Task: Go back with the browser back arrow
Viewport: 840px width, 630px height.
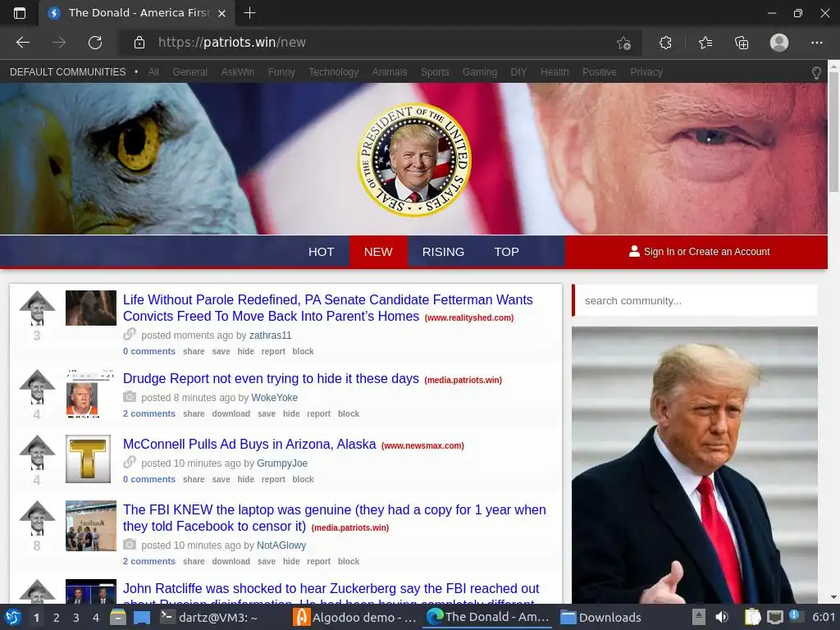Action: click(22, 43)
